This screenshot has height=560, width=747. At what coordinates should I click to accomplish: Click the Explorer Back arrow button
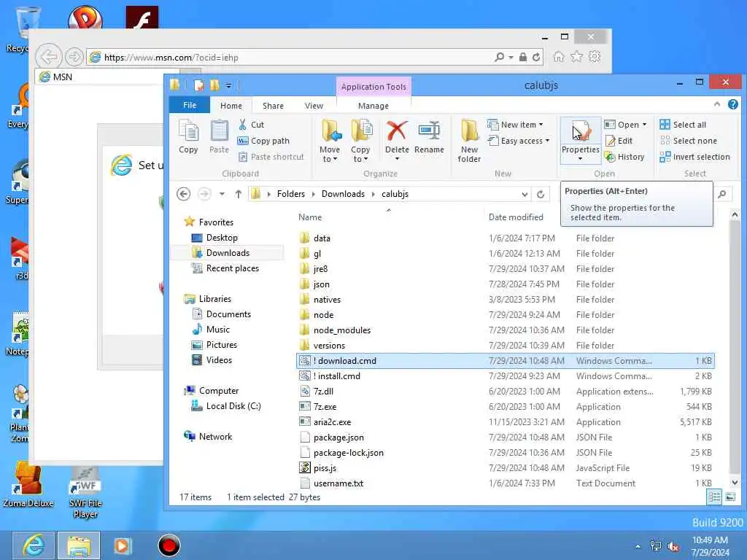click(183, 194)
